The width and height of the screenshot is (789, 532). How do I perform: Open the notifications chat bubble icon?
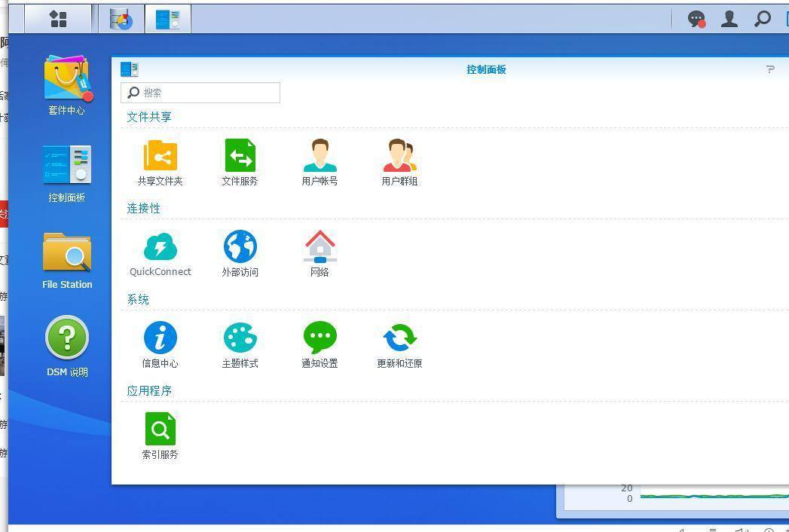(x=696, y=19)
